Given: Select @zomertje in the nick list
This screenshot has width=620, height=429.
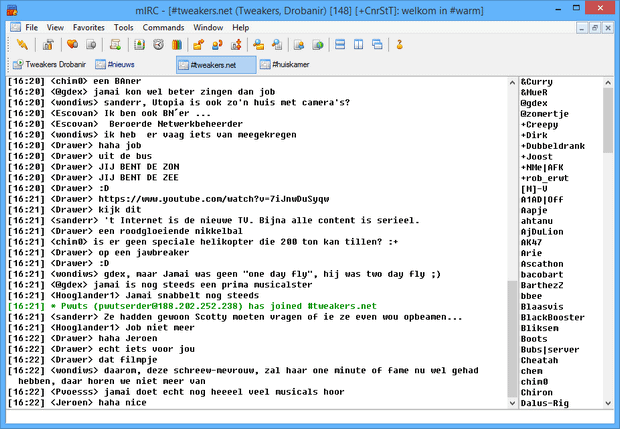Looking at the screenshot, I should [544, 114].
